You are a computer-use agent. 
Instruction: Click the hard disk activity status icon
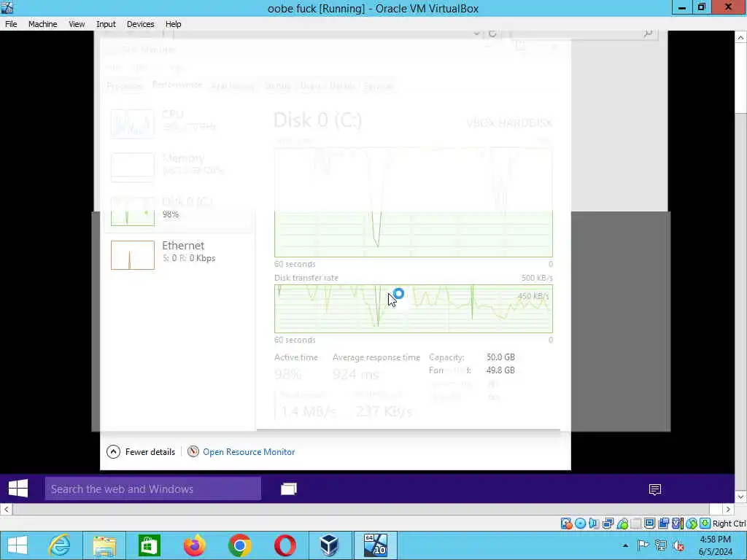(x=566, y=524)
